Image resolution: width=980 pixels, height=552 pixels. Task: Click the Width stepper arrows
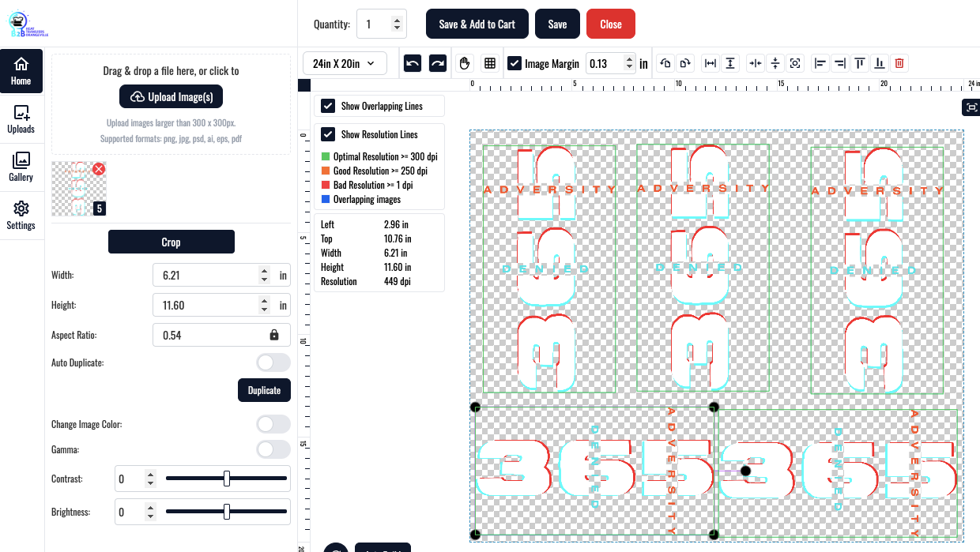(x=264, y=276)
